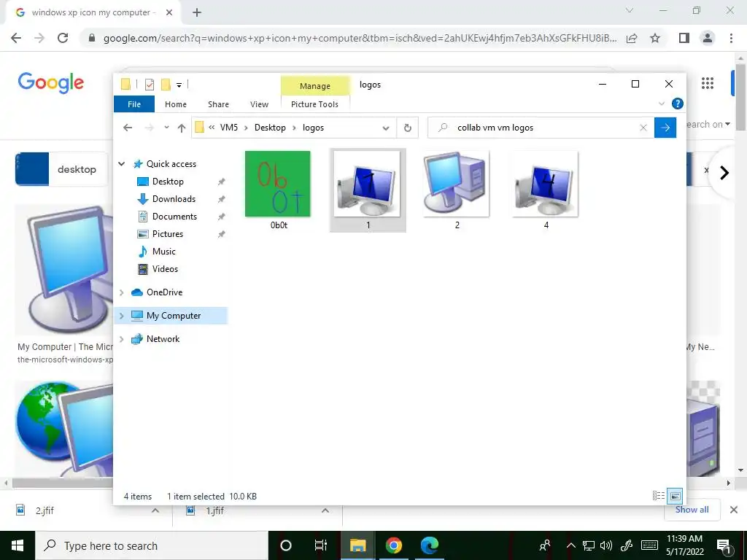This screenshot has width=747, height=560.
Task: Select OneDrive in the navigation pane
Action: (164, 292)
